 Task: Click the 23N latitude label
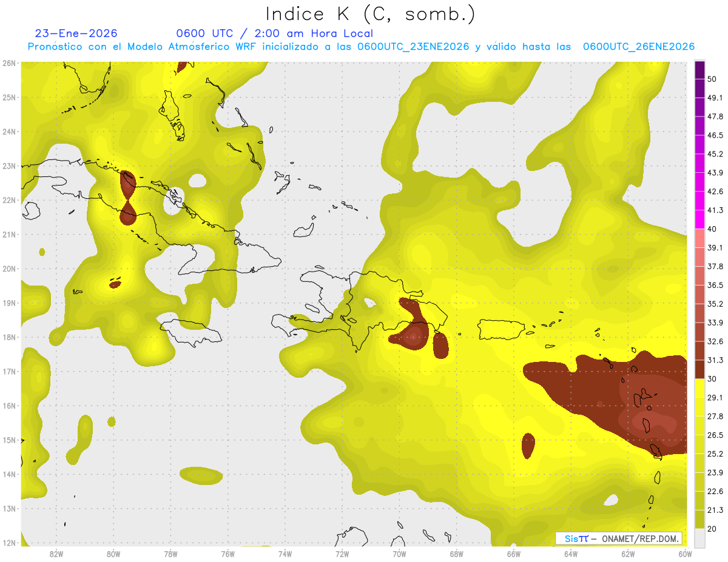click(x=9, y=166)
